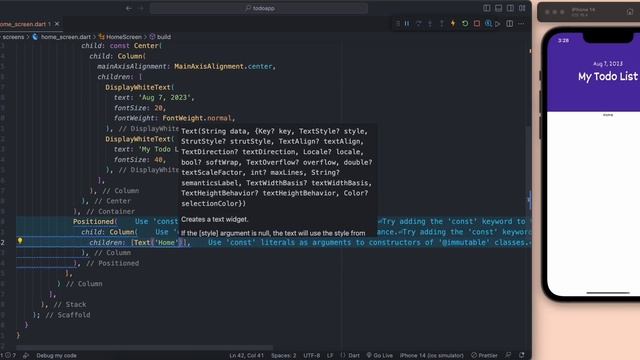Open the errors and warnings status item
The width and height of the screenshot is (640, 360).
tap(8, 356)
